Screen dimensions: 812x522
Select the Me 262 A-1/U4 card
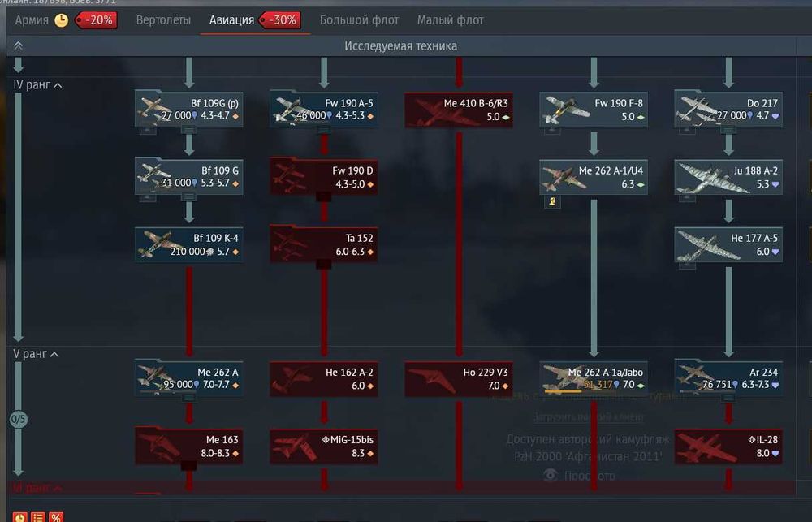pyautogui.click(x=594, y=177)
